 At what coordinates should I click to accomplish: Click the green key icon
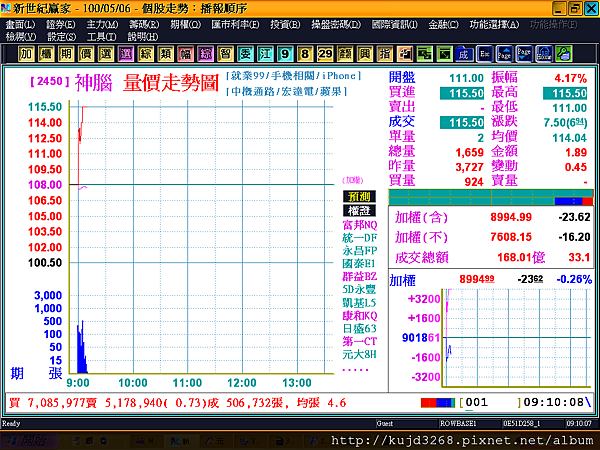click(x=564, y=54)
